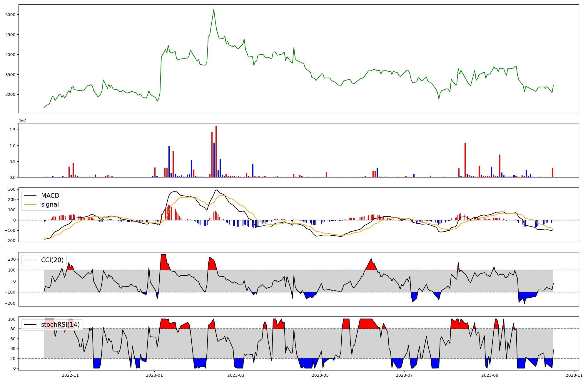
Task: Click the 1.5 volume axis tick label
Action: pos(12,130)
